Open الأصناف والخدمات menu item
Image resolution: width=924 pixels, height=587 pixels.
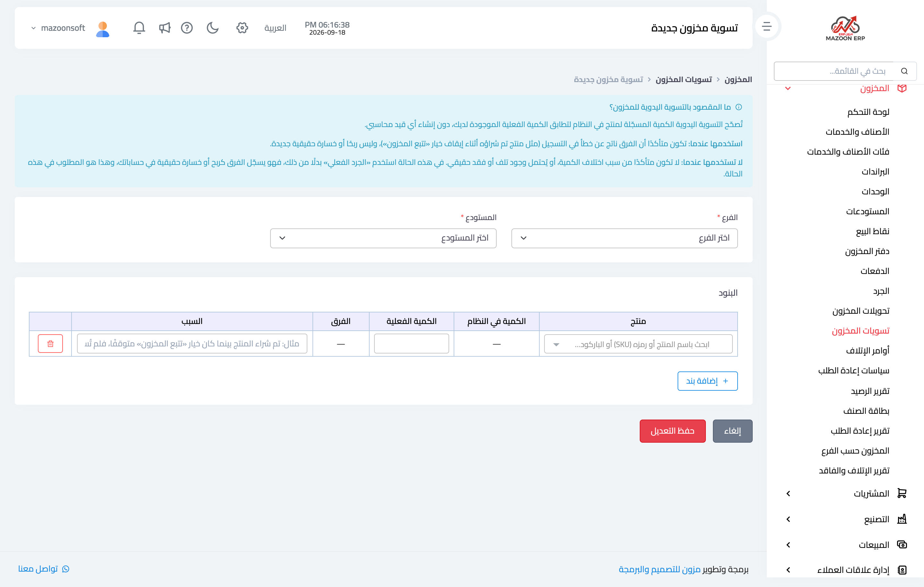click(x=857, y=132)
